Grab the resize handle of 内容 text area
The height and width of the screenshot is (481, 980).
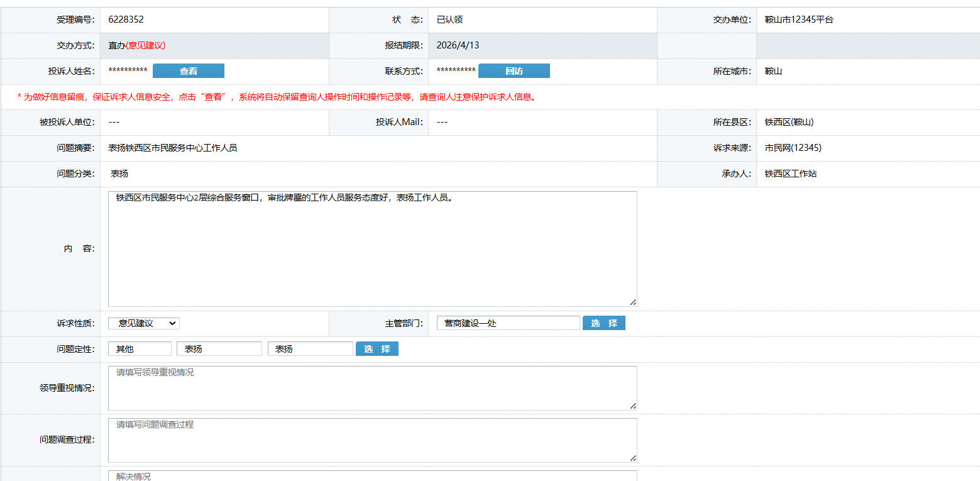(x=633, y=302)
